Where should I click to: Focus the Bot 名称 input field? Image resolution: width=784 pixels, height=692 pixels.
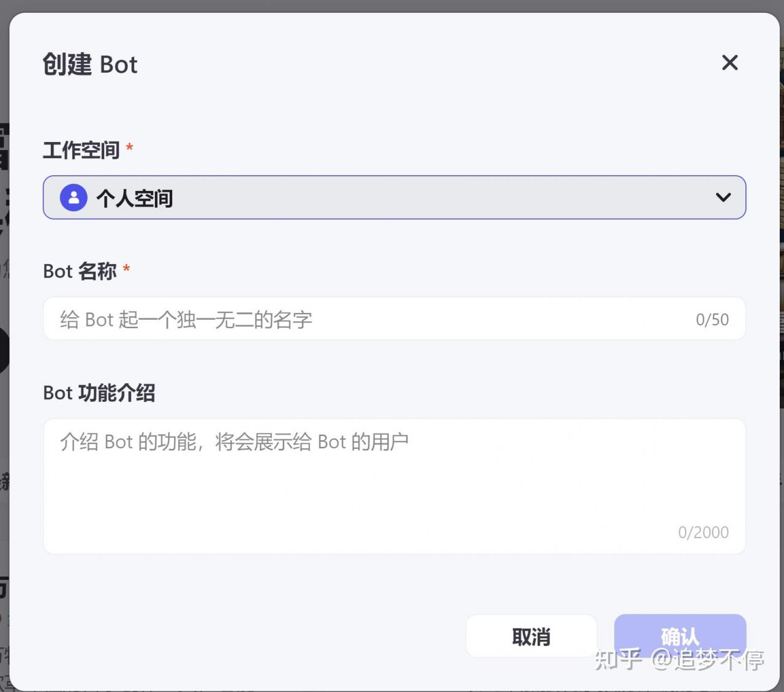394,318
